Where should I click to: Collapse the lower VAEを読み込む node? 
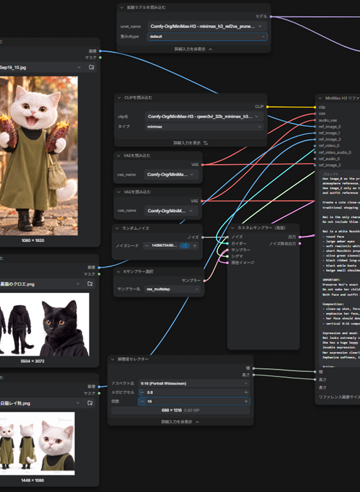(118, 192)
